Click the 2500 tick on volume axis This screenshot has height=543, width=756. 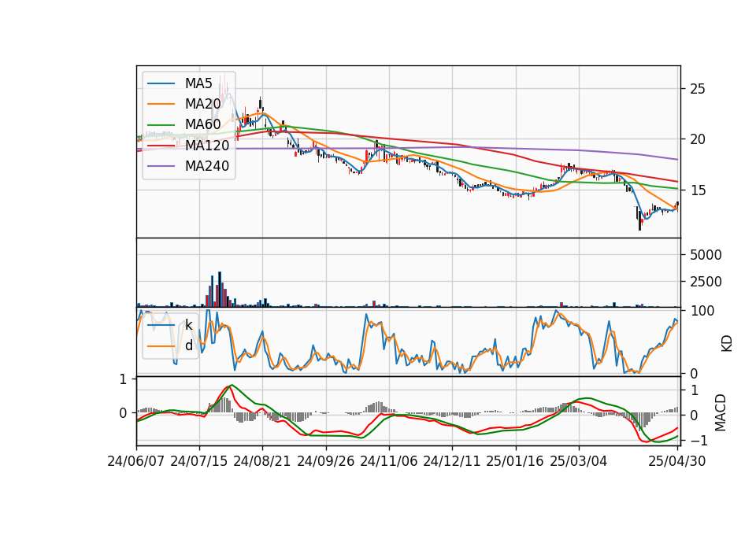[x=706, y=282]
